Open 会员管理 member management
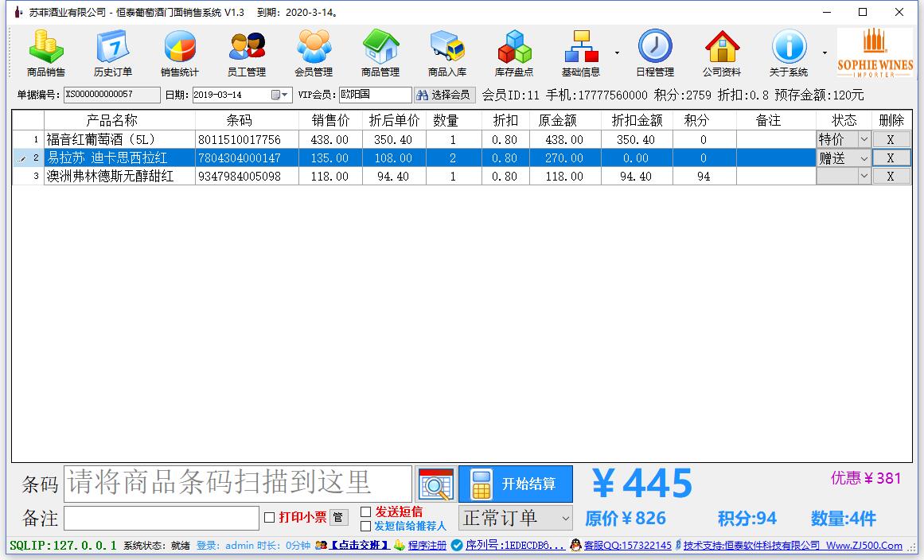The height and width of the screenshot is (560, 924). click(x=314, y=53)
